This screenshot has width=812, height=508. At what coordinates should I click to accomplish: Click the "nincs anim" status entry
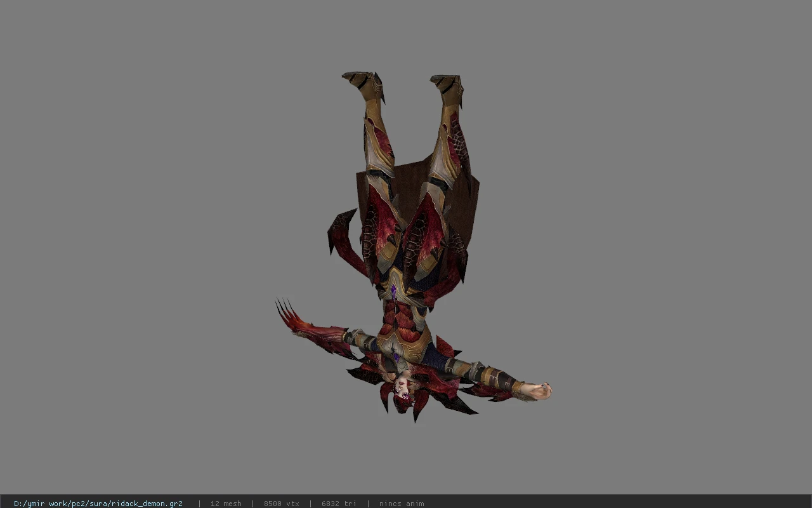(402, 504)
